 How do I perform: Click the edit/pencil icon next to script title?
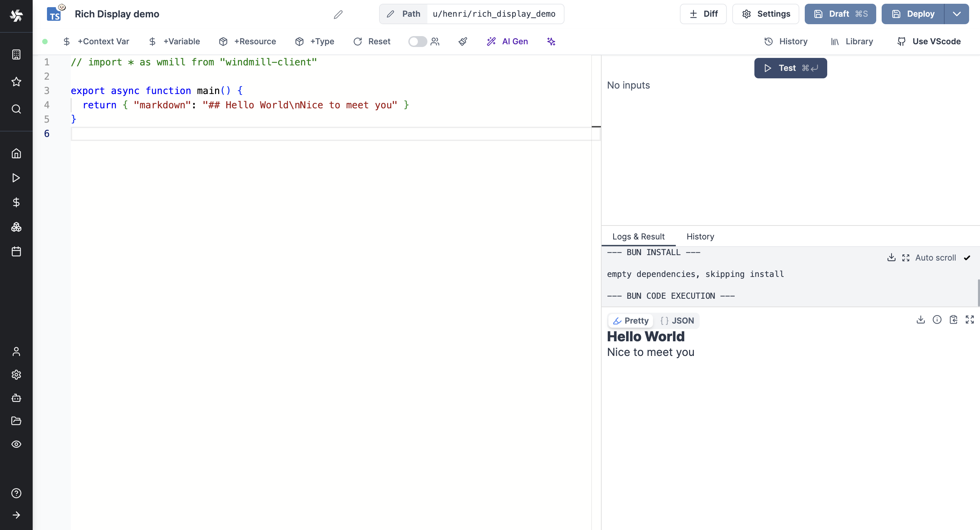coord(338,14)
